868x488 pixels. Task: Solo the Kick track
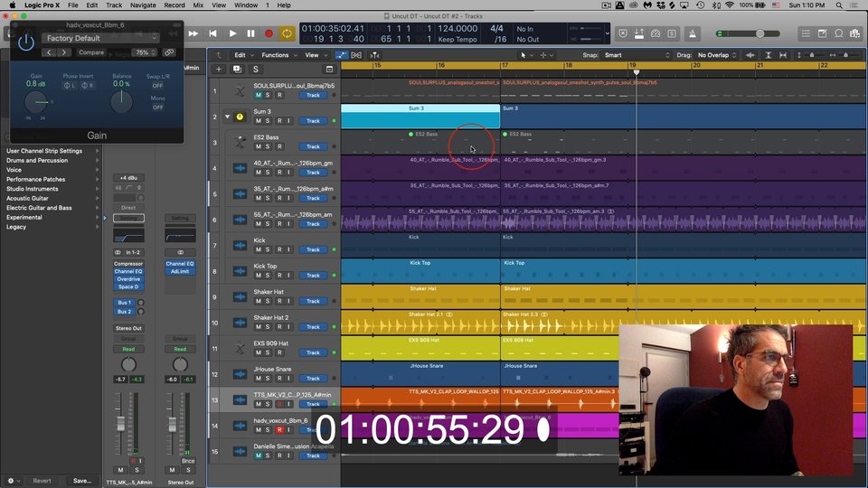268,249
